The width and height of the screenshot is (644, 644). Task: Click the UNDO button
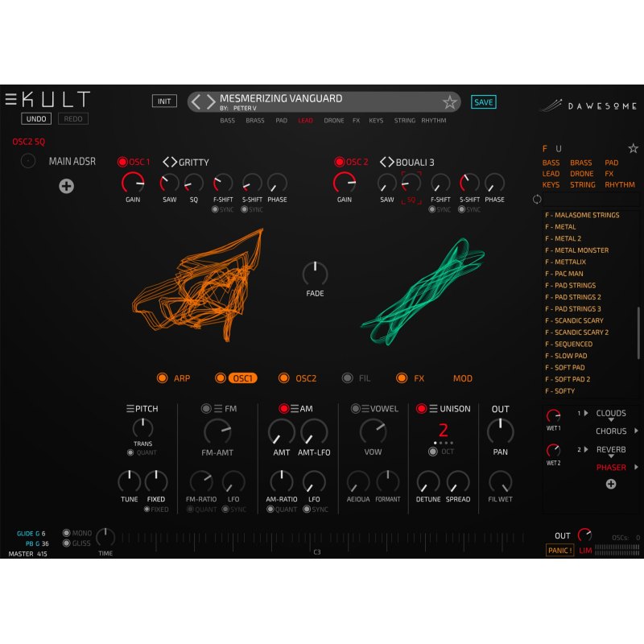click(36, 118)
